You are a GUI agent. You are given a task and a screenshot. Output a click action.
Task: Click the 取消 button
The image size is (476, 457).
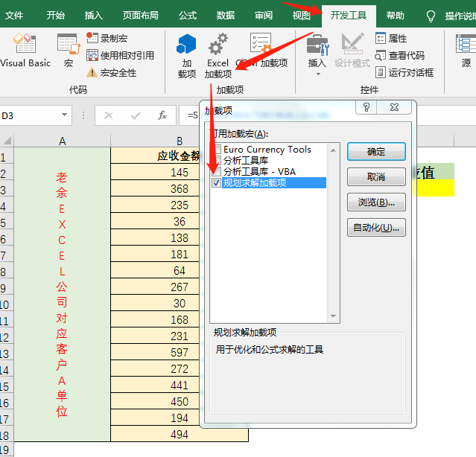click(x=376, y=176)
